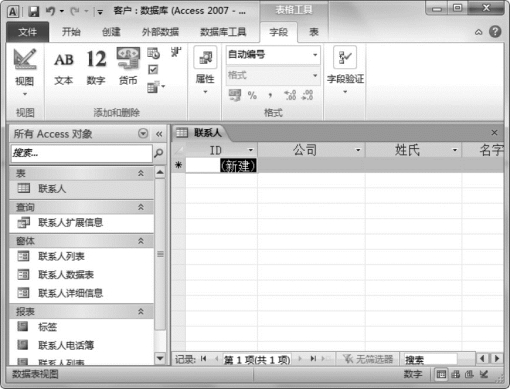Screen dimensions: 510x389
Task: Add a 货币 currency field
Action: click(128, 67)
